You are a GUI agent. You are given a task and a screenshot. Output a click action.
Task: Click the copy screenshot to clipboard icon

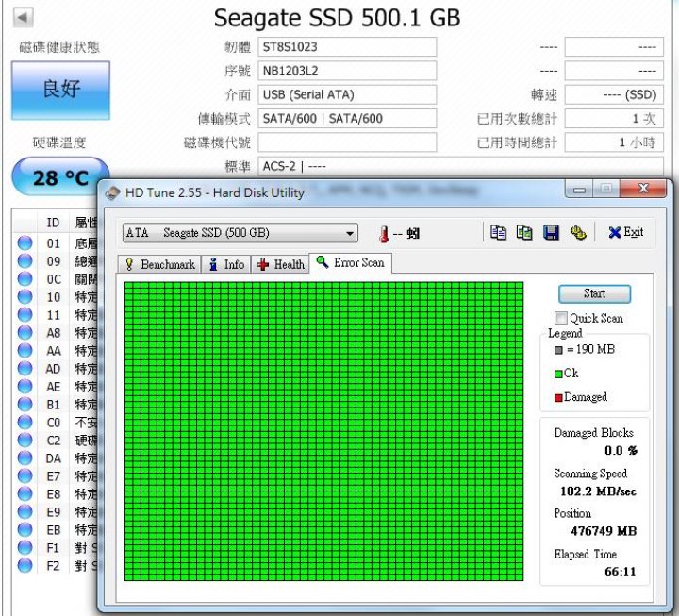(524, 233)
